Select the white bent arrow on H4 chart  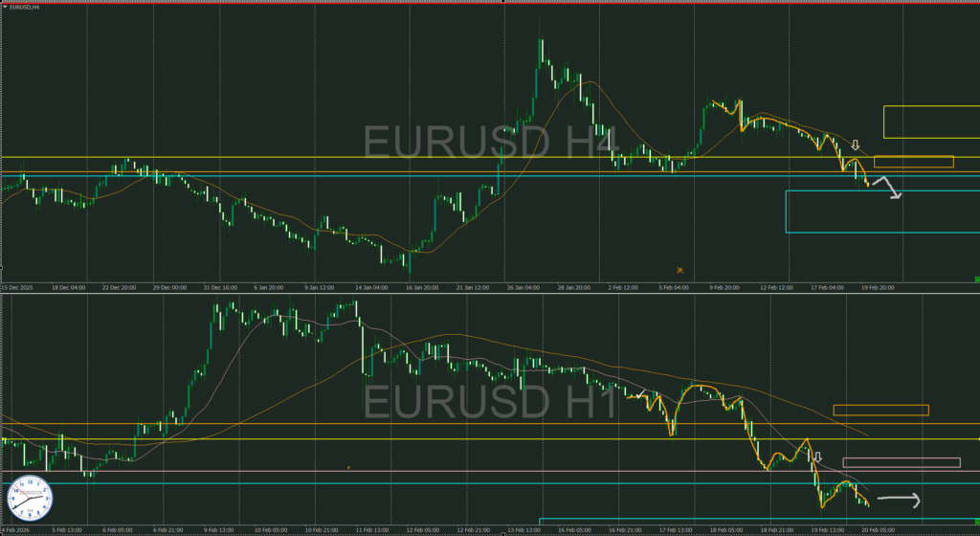(x=887, y=187)
